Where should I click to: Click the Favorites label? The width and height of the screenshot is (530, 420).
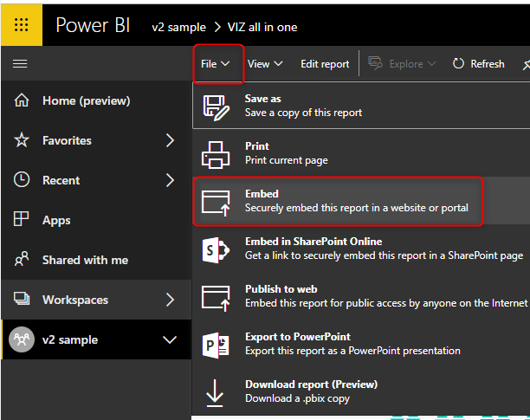(67, 140)
